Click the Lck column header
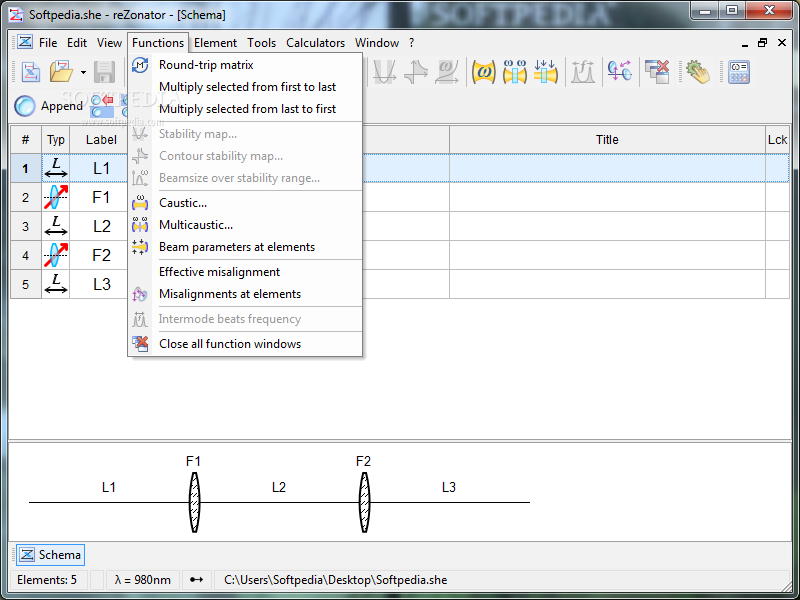The image size is (800, 600). pyautogui.click(x=777, y=139)
